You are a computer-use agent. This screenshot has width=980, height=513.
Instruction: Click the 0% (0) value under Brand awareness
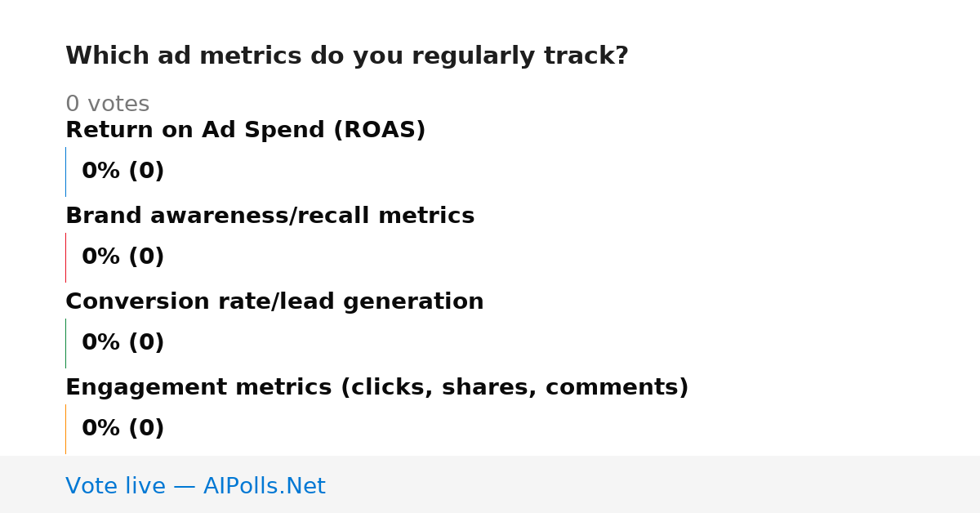coord(122,256)
